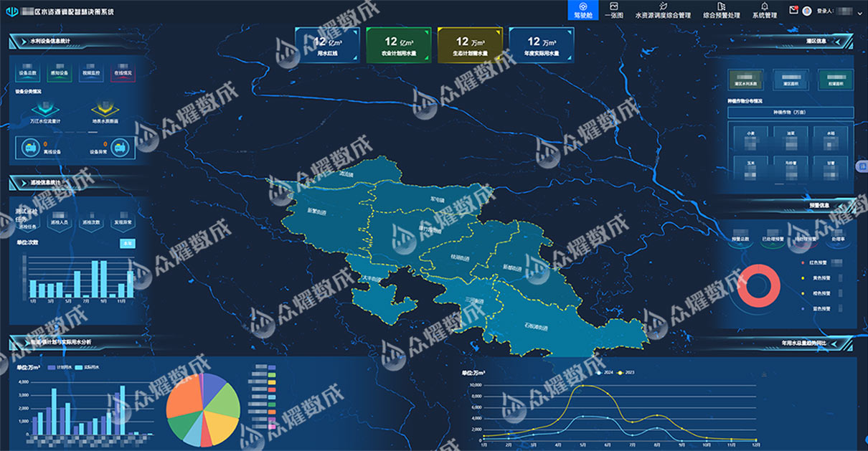Open the 驾驶舱 cockpit tab
The width and height of the screenshot is (868, 451).
click(582, 10)
